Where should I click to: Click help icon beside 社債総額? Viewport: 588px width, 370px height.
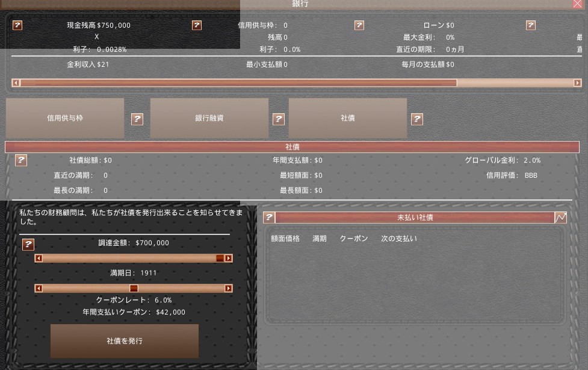[x=21, y=160]
